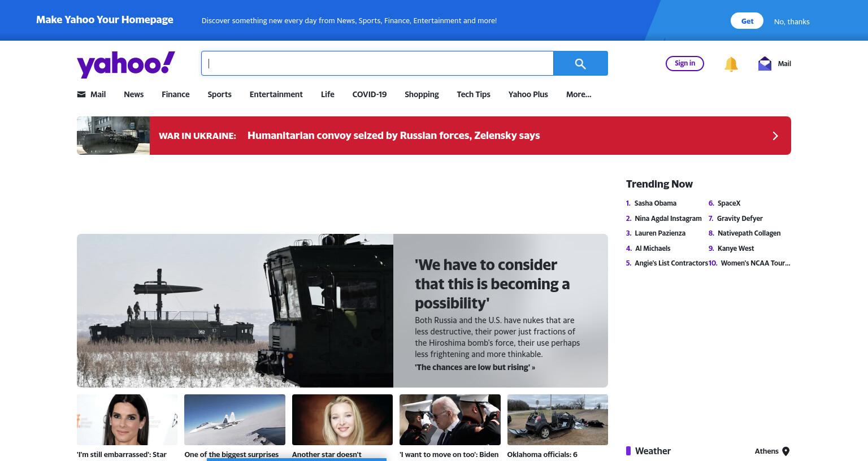Open trending topic Nativepath Collagen

(x=749, y=233)
